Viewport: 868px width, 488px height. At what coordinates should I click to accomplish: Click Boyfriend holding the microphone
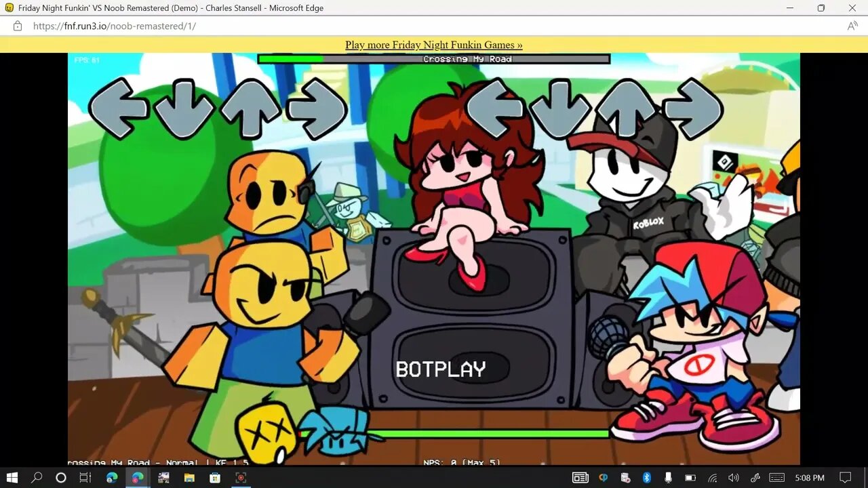pos(685,346)
